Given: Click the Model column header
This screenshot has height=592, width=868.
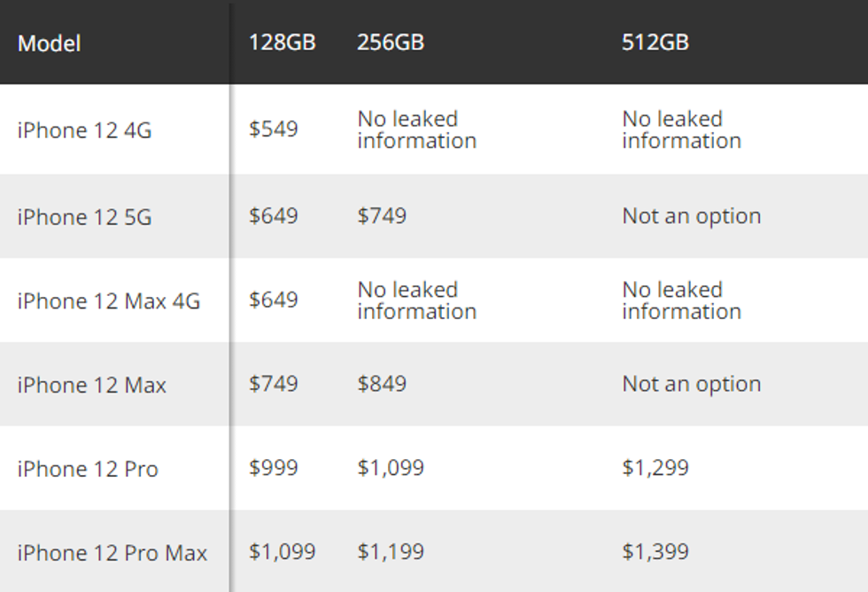Looking at the screenshot, I should coord(50,43).
